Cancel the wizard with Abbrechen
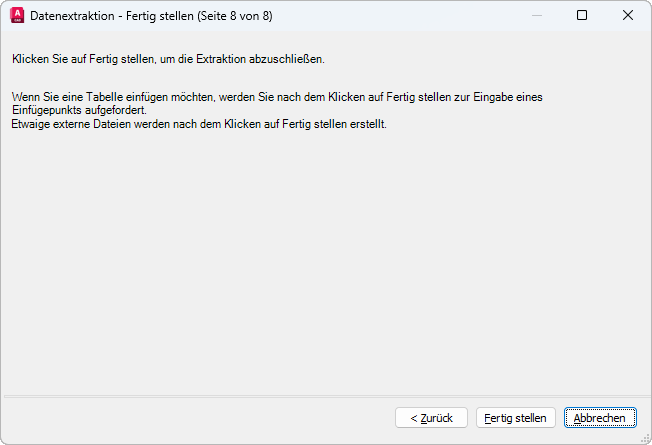Image resolution: width=652 pixels, height=445 pixels. click(x=600, y=418)
